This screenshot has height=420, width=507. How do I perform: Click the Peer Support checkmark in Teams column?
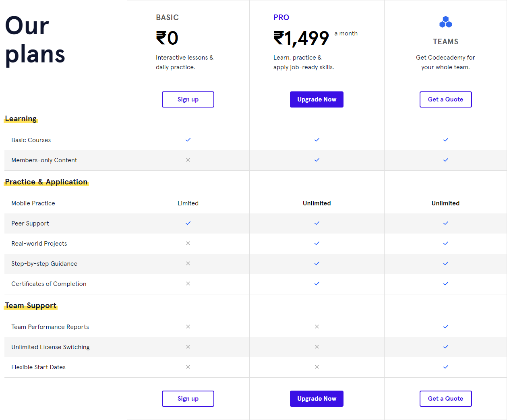click(x=446, y=223)
